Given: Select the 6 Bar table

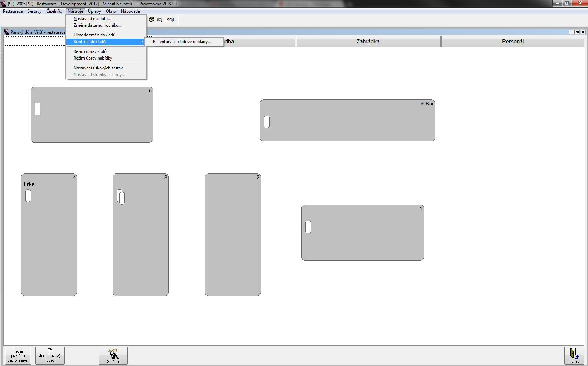Looking at the screenshot, I should click(347, 120).
